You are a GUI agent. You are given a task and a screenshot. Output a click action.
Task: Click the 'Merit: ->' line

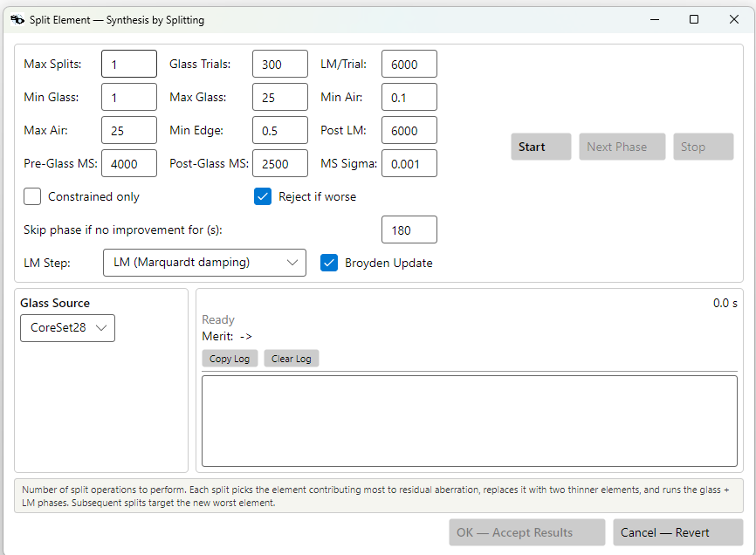pyautogui.click(x=227, y=336)
